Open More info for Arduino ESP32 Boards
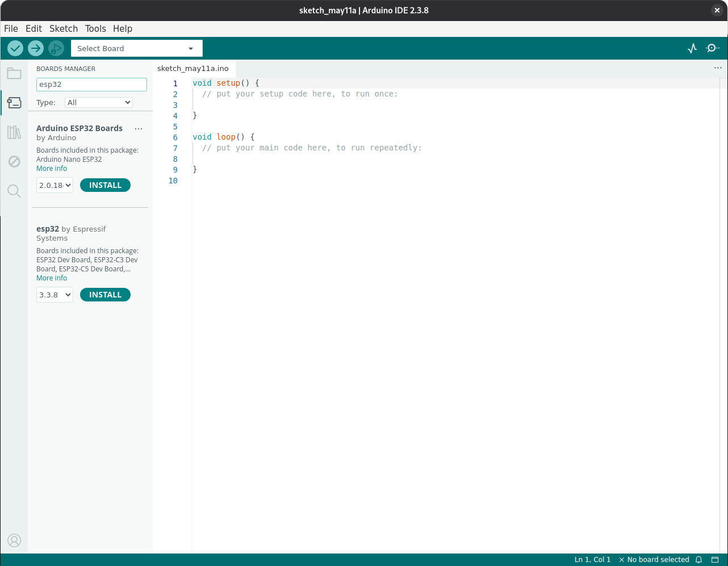 52,169
